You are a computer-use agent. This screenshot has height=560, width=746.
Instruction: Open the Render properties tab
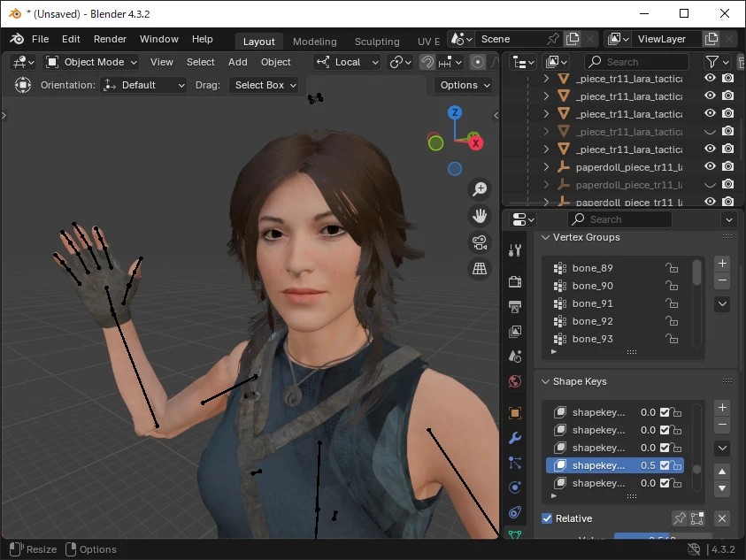tap(515, 281)
